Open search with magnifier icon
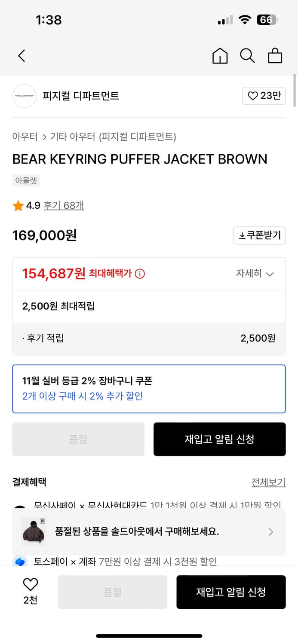This screenshot has width=298, height=644. pos(247,56)
